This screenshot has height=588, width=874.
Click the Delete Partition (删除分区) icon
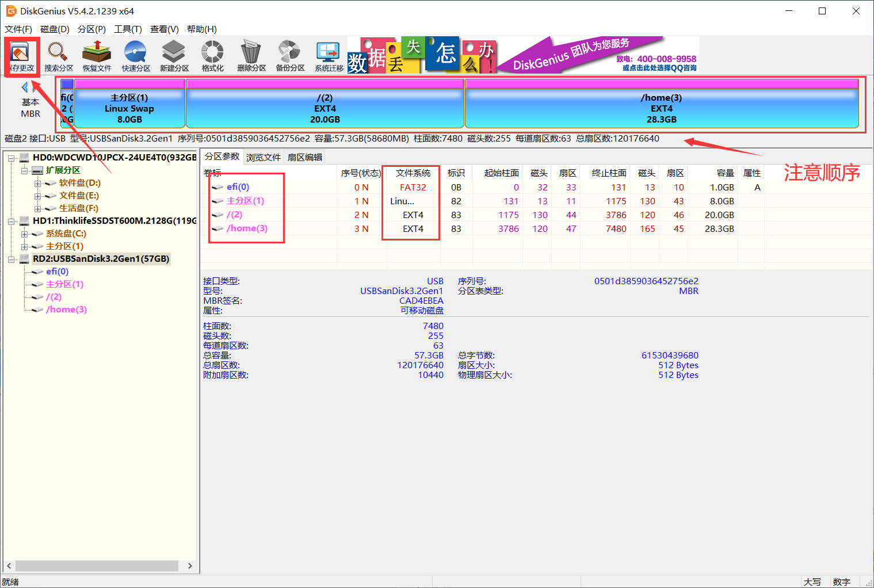click(251, 56)
